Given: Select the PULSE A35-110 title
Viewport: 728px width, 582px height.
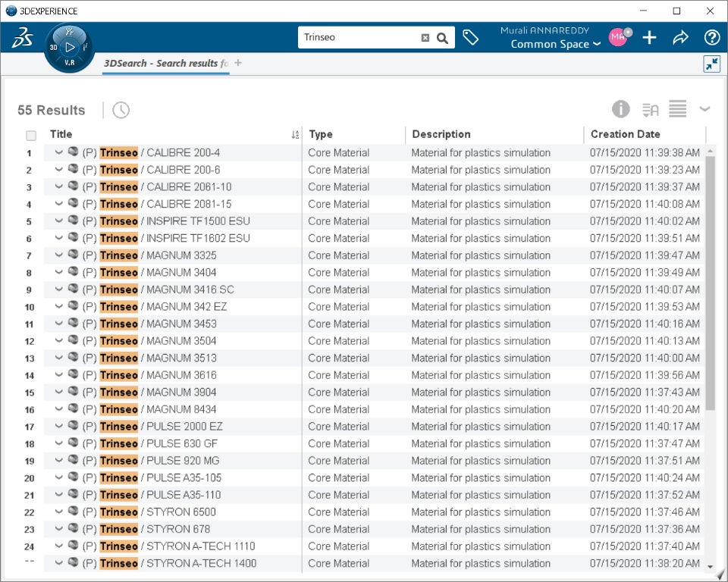Looking at the screenshot, I should pyautogui.click(x=152, y=495).
